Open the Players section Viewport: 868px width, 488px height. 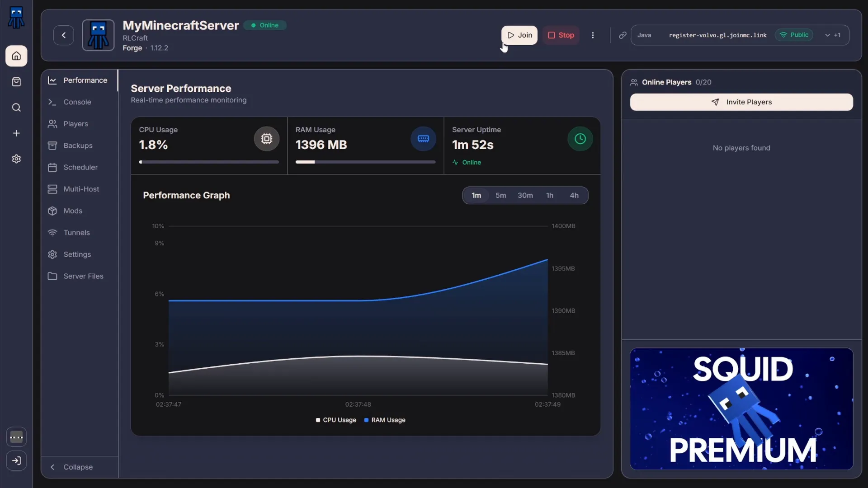(79, 124)
